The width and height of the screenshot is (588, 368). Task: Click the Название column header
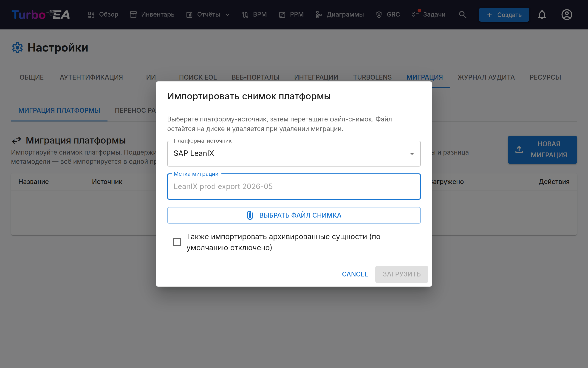[34, 182]
